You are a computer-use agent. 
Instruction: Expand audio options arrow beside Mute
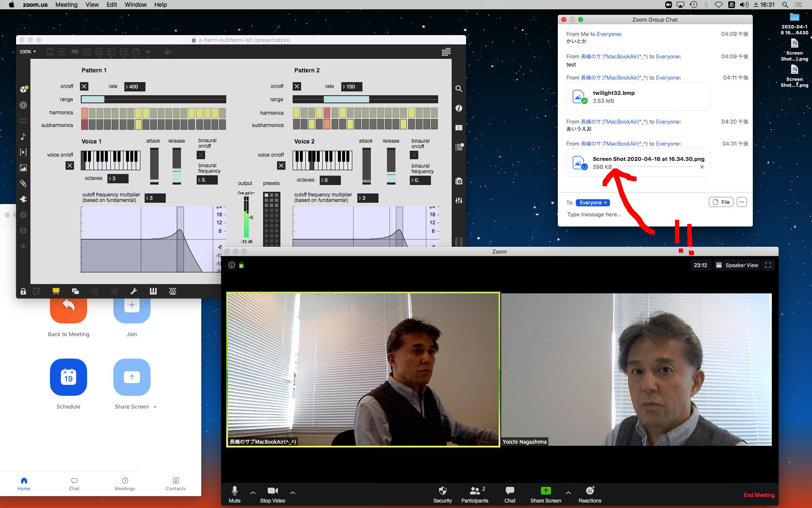click(x=253, y=493)
